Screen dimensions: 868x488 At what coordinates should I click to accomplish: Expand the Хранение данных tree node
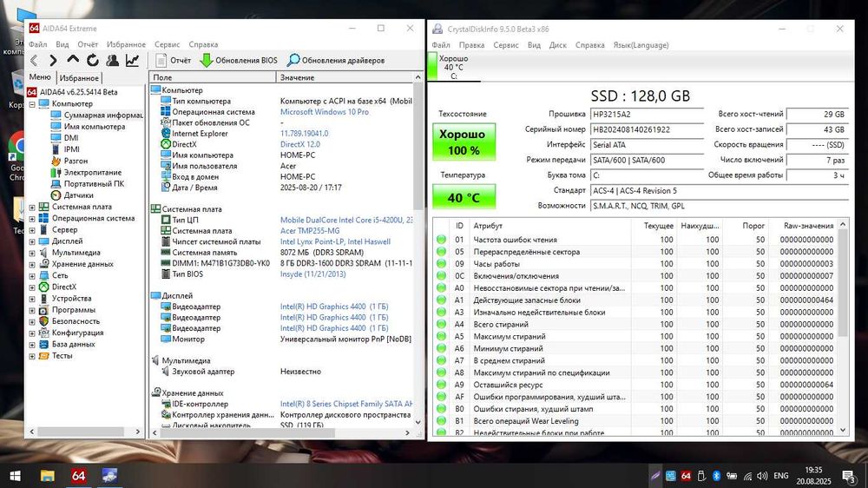(x=32, y=264)
